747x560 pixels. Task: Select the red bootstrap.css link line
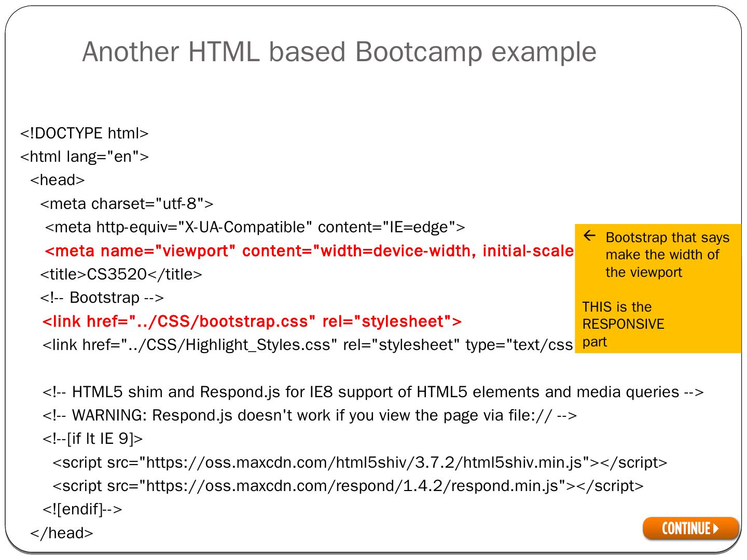tap(252, 321)
